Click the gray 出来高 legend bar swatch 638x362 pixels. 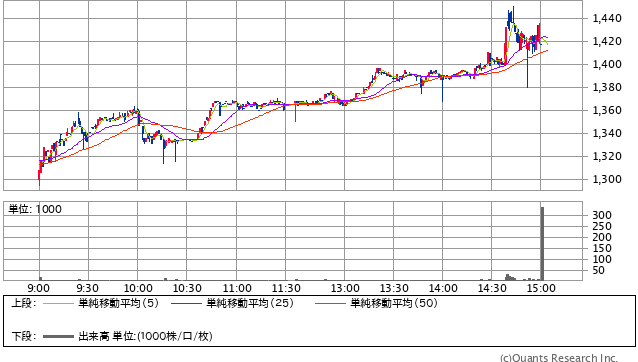(58, 336)
